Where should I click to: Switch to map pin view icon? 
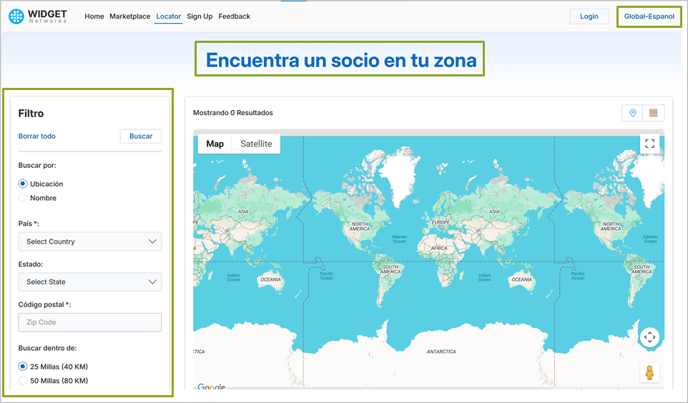coord(632,113)
